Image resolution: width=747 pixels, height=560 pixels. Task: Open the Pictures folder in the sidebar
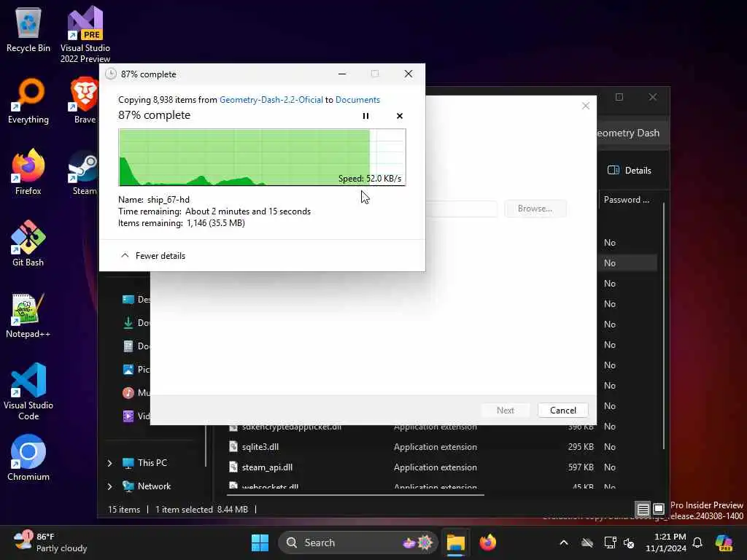tap(136, 370)
